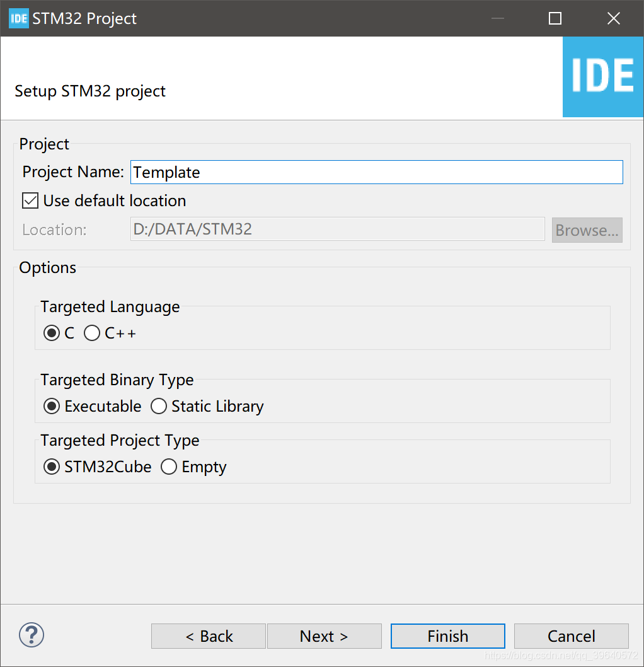
Task: Click the STM32 IDE title bar icon
Action: [19, 18]
